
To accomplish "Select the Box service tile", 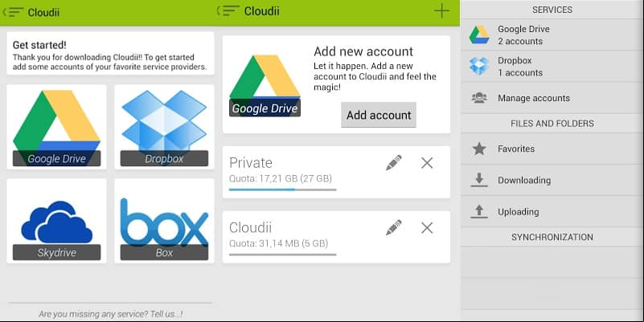I will point(164,221).
